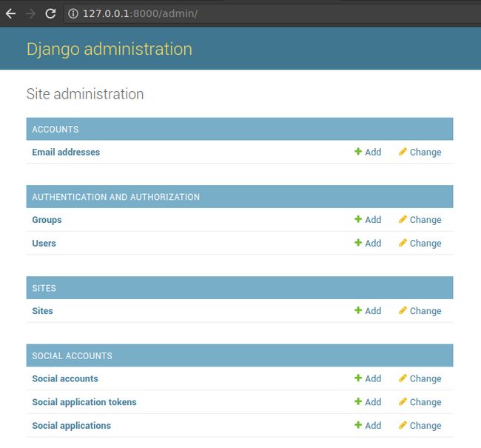481x448 pixels.
Task: Click Add link for Users
Action: (x=373, y=243)
